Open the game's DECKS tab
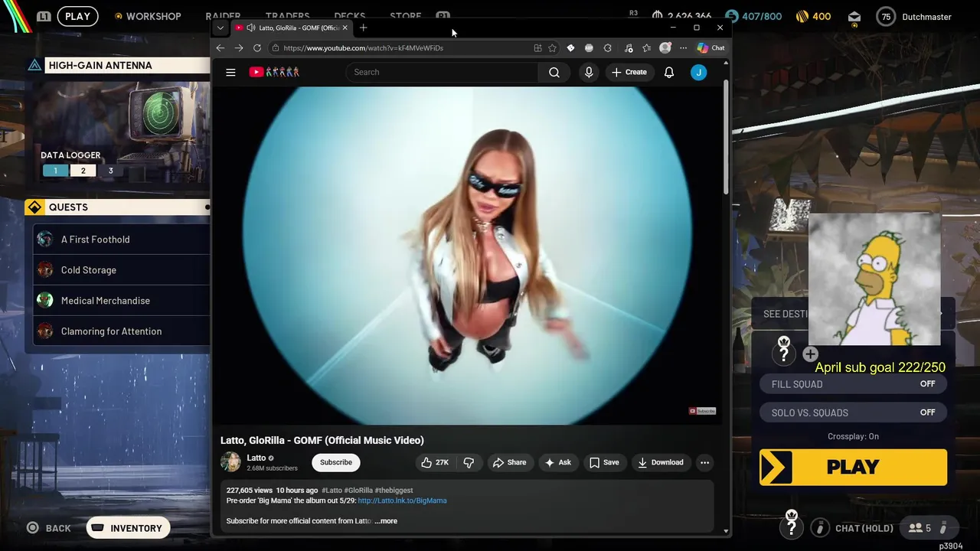The height and width of the screenshot is (551, 980). click(x=350, y=15)
